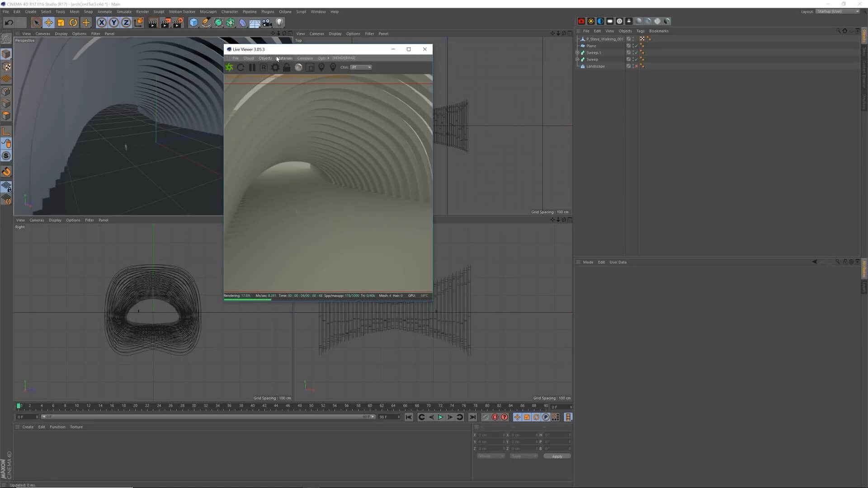This screenshot has height=488, width=868.
Task: Open Live Viewer settings gear
Action: pyautogui.click(x=275, y=68)
